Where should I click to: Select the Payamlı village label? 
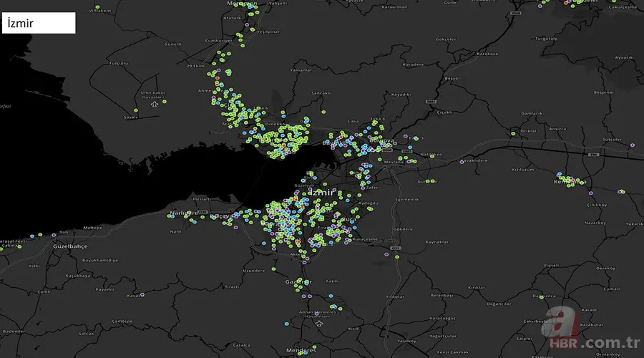click(x=104, y=289)
